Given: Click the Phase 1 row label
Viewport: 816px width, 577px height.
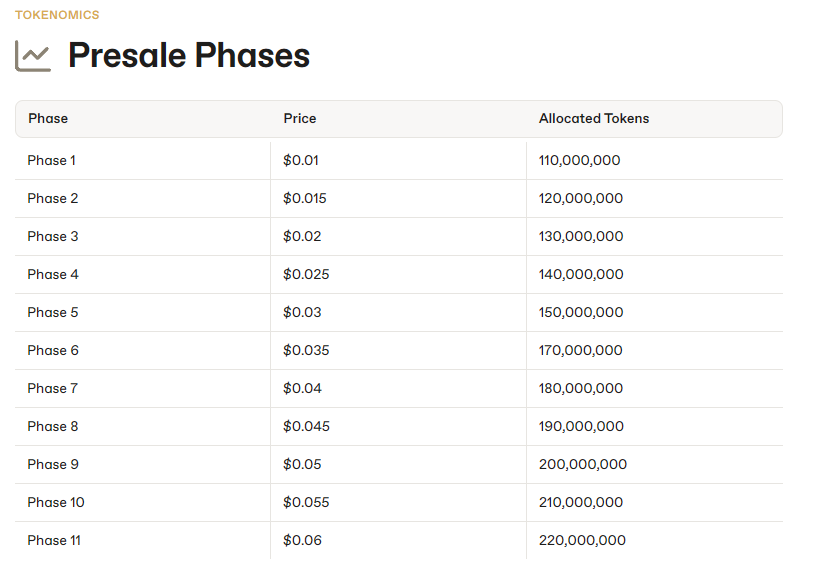Looking at the screenshot, I should pos(52,160).
